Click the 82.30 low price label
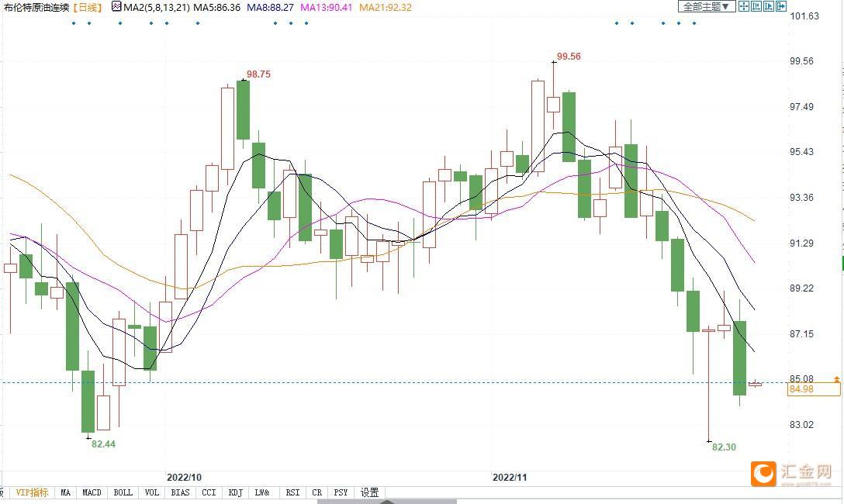Screen dimensions: 844x504 click(x=724, y=447)
